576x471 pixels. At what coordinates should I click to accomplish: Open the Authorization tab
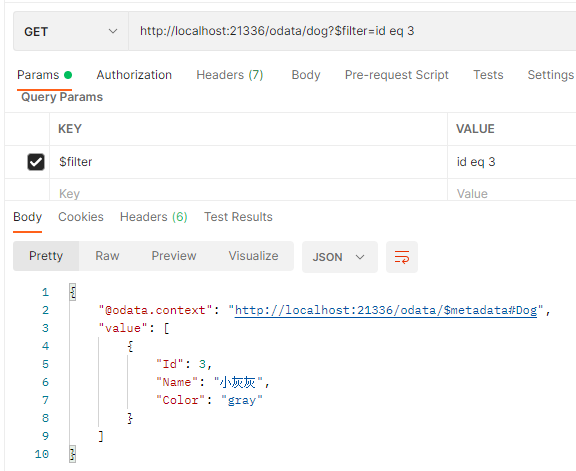134,75
